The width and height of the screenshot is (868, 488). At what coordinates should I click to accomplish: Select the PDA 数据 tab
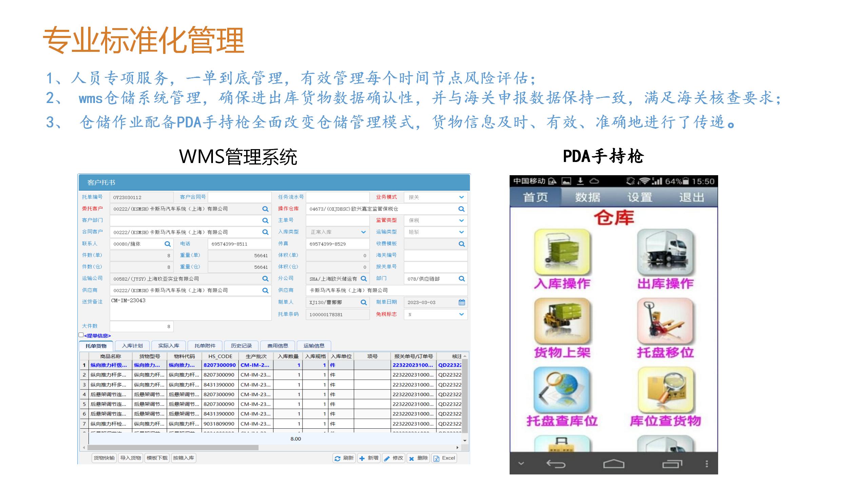[588, 197]
